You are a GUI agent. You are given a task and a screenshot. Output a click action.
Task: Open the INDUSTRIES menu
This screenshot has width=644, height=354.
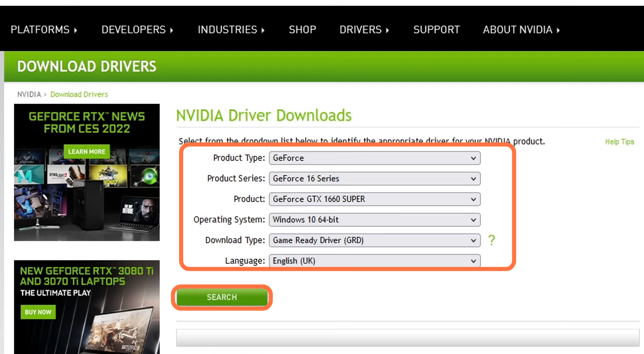[x=231, y=30]
